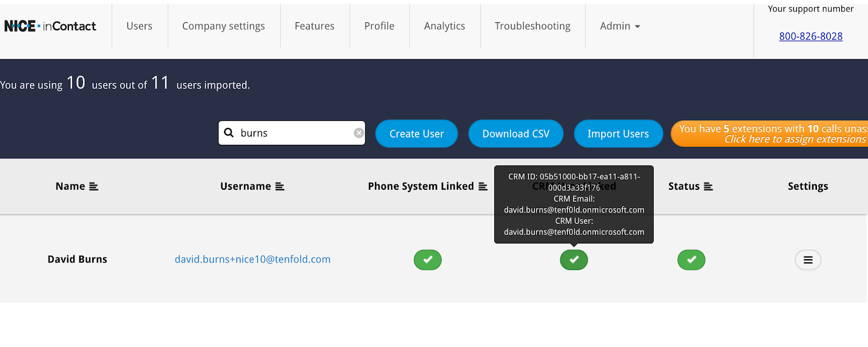Go to the Features tab
The width and height of the screenshot is (868, 347).
point(315,26)
